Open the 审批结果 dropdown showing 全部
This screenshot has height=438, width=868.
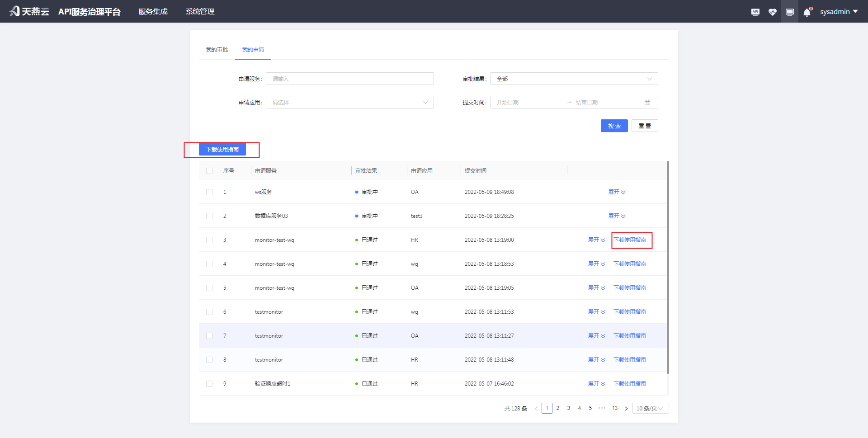[573, 79]
